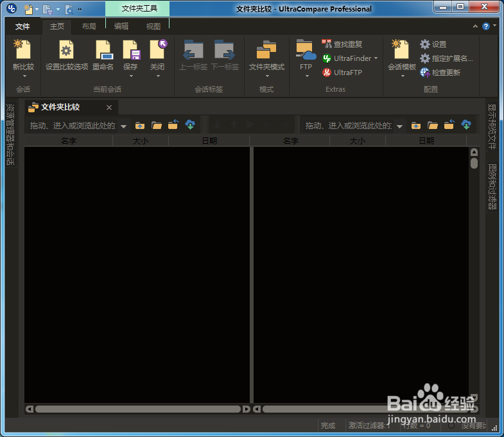Open 指定扩展名 extensions setting
The width and height of the screenshot is (504, 437).
click(x=446, y=58)
